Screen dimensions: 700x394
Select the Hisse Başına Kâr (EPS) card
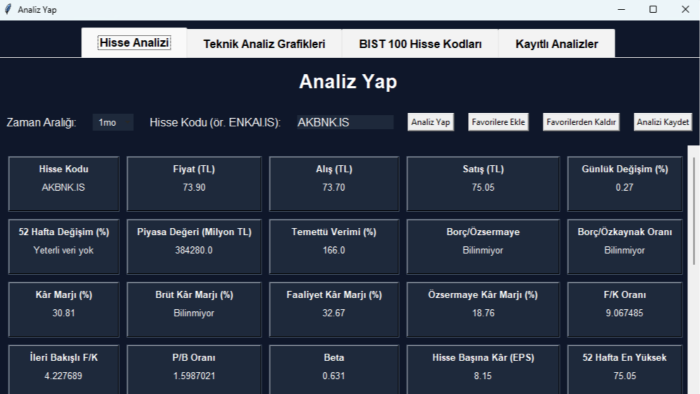pos(483,369)
